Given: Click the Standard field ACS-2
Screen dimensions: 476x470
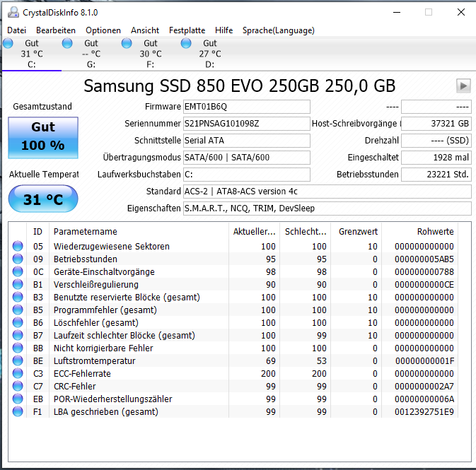Looking at the screenshot, I should 327,192.
